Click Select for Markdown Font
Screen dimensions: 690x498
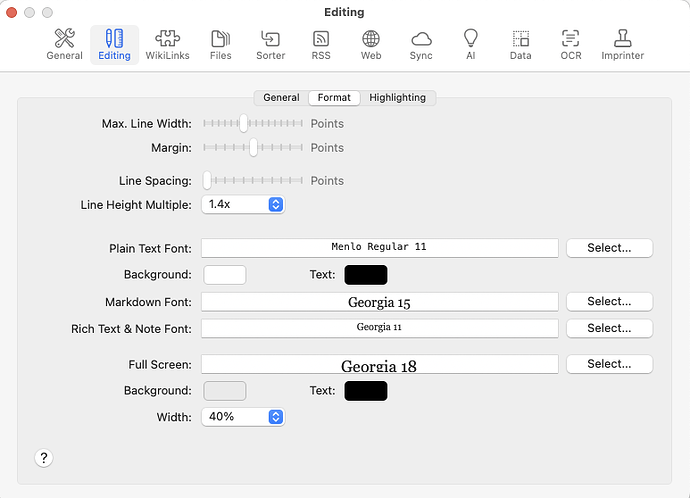tap(609, 301)
